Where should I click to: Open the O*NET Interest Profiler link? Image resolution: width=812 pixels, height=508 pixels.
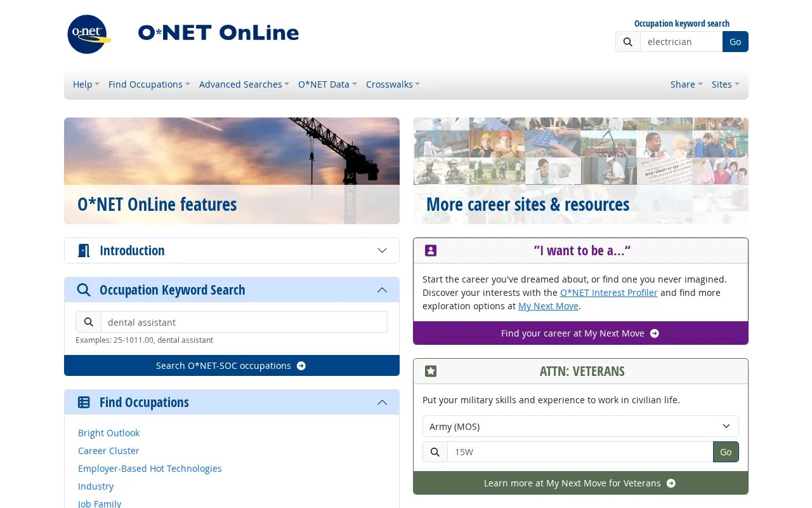tap(608, 293)
